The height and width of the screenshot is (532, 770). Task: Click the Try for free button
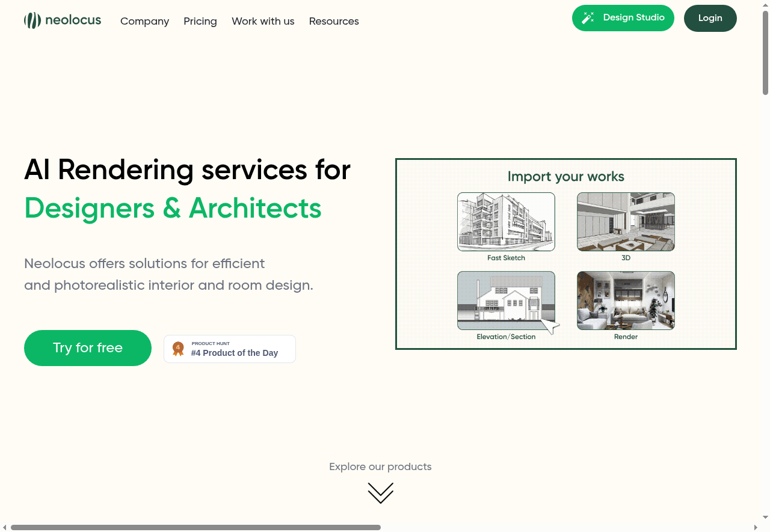pyautogui.click(x=88, y=348)
